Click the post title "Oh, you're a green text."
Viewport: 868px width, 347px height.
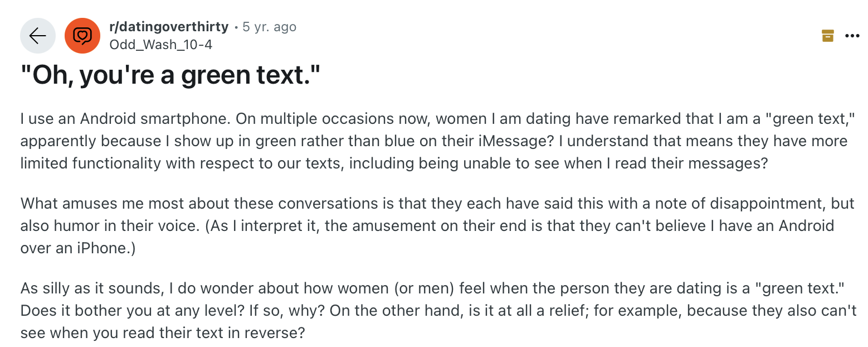tap(171, 76)
